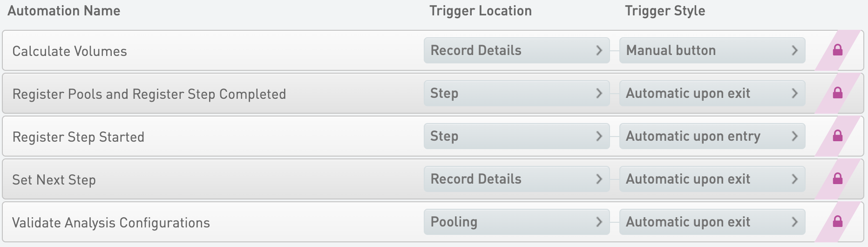Click the lock icon for Calculate Volumes
868x247 pixels.
[838, 50]
